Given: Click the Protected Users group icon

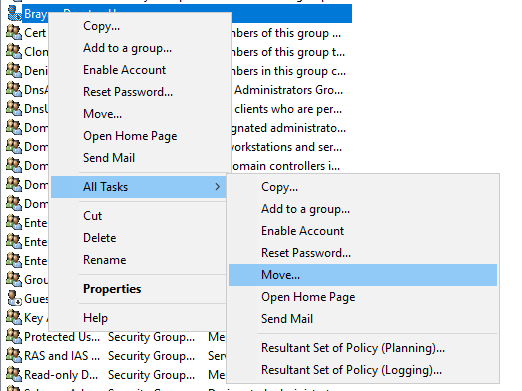Looking at the screenshot, I should (x=14, y=336).
